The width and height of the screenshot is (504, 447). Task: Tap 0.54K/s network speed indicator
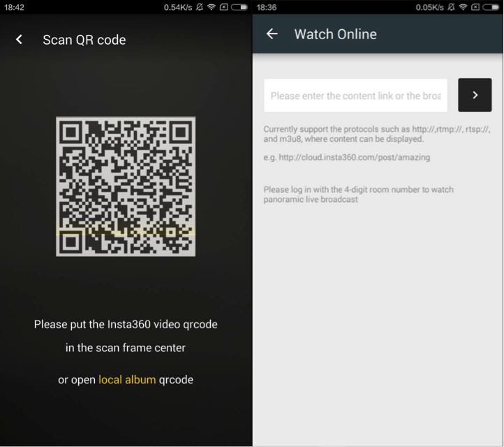[x=178, y=7]
